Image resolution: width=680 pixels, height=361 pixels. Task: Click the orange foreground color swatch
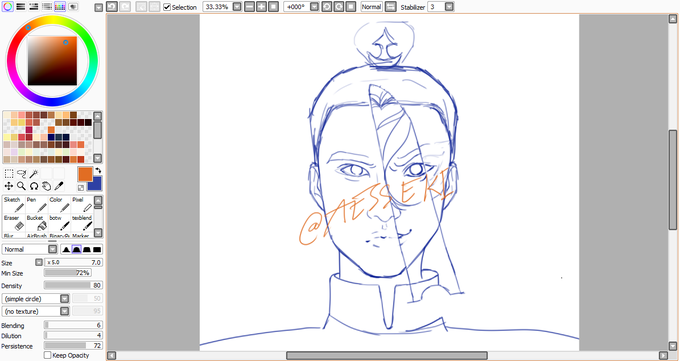84,173
